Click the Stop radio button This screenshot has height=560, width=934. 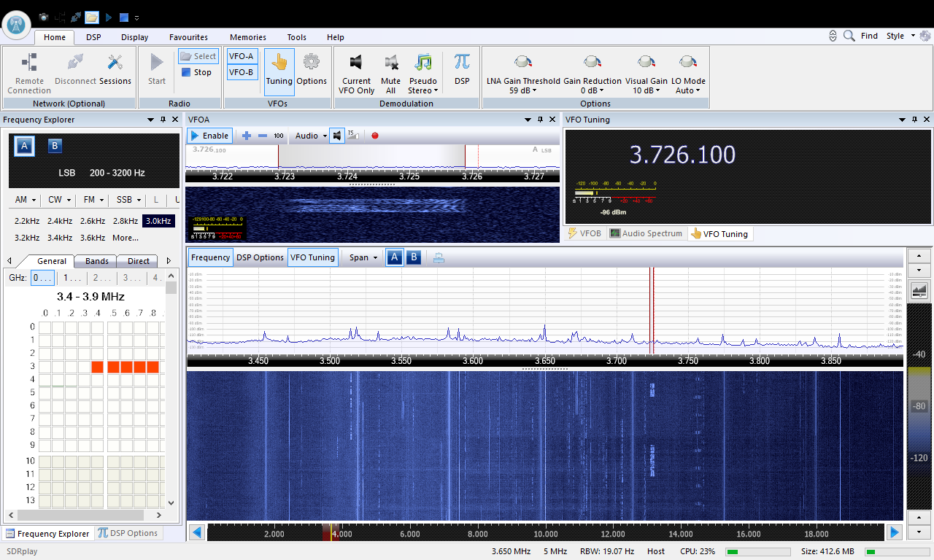197,72
